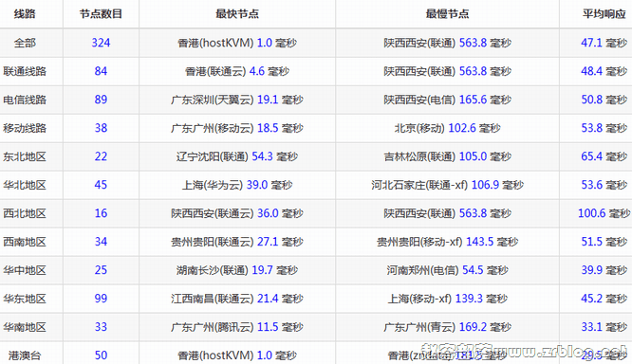Select the 华南地区 row label
This screenshot has height=364, width=632.
tap(25, 327)
